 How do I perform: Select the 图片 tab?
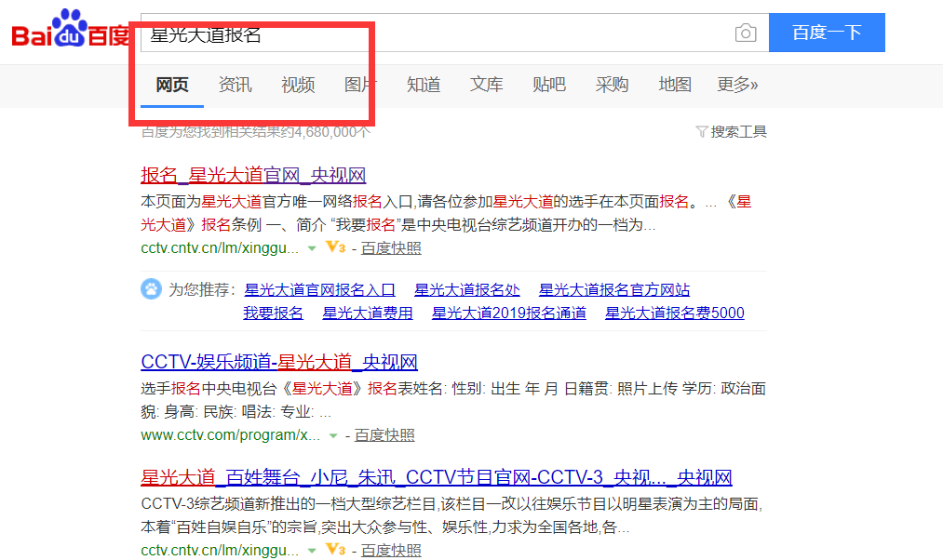[x=360, y=84]
